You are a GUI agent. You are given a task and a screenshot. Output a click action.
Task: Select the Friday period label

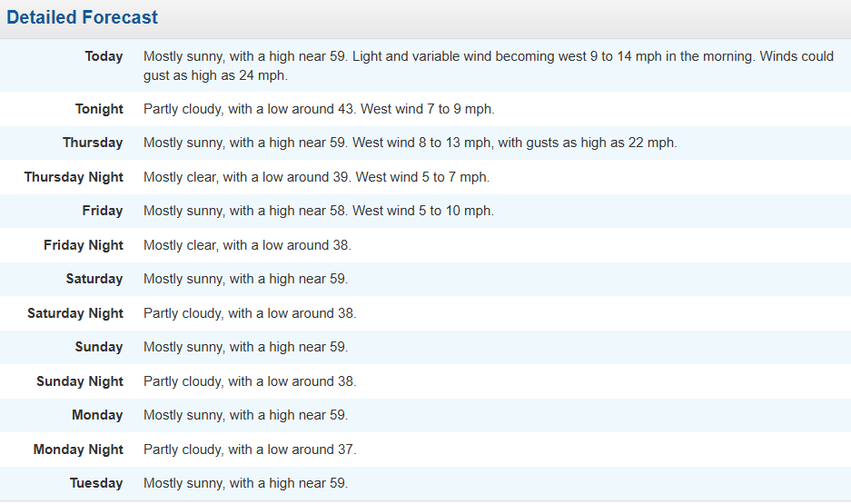point(102,211)
